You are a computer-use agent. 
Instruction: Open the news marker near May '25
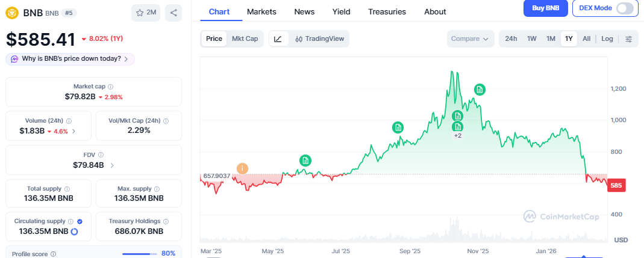(x=306, y=160)
